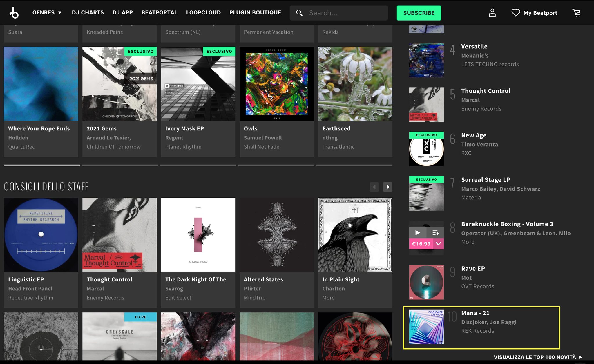
Task: Open Shall Not Fade label link
Action: (x=262, y=147)
